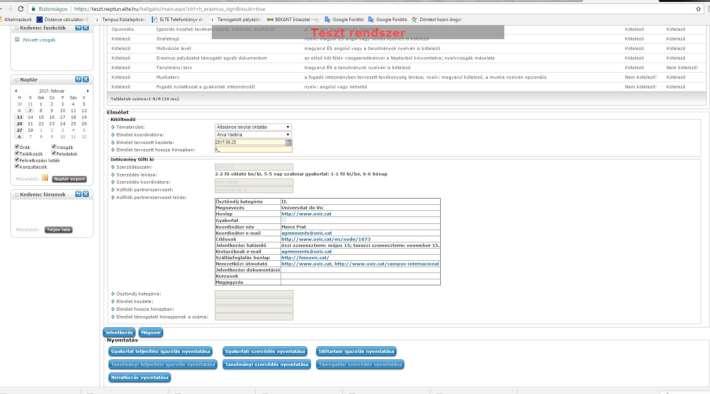
Task: Click the browser reload icon
Action: pyautogui.click(x=20, y=9)
